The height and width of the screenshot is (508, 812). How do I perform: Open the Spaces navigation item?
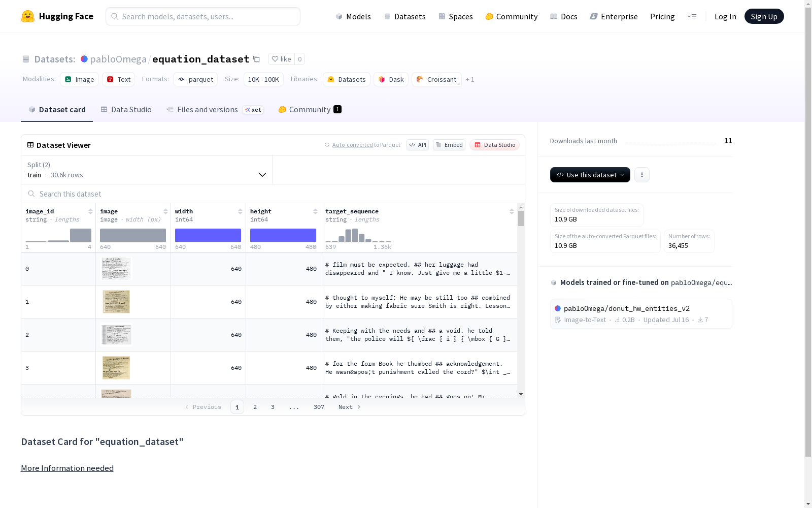coord(456,16)
